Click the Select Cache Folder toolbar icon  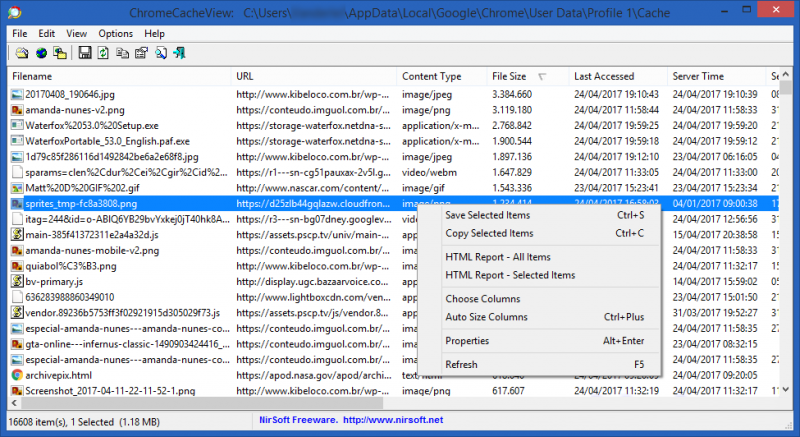(x=20, y=52)
